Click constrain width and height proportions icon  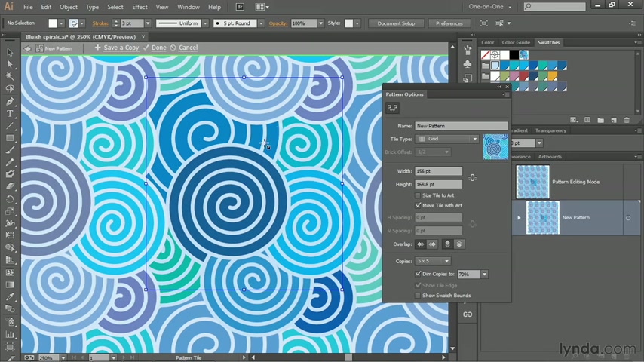[472, 177]
